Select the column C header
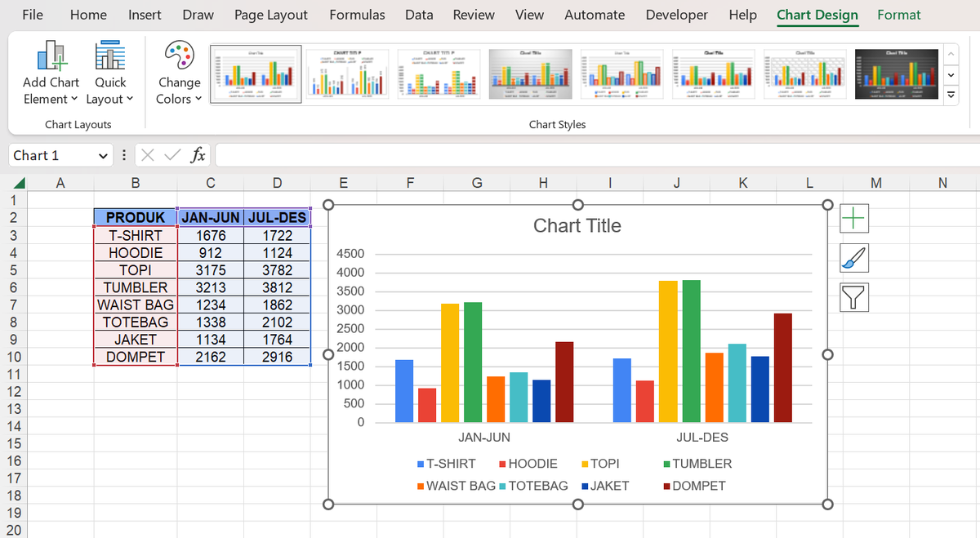The width and height of the screenshot is (980, 538). (x=211, y=183)
